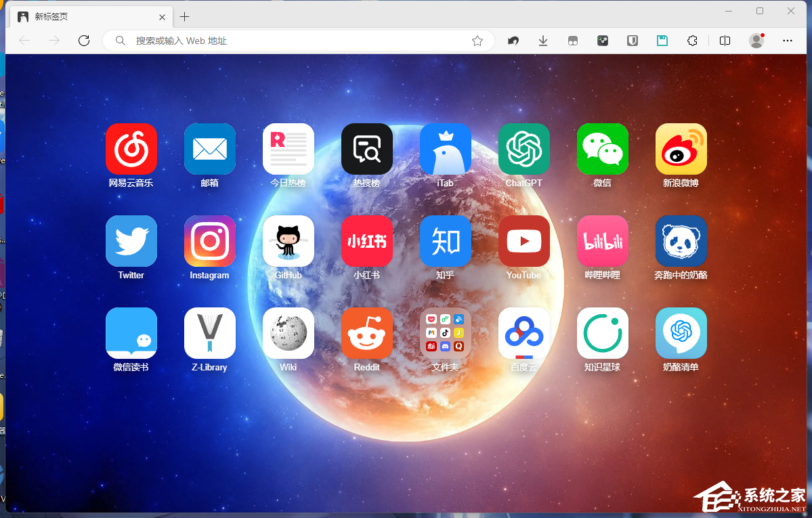Viewport: 812px width, 518px height.
Task: Click the dark square extension icon
Action: click(603, 41)
